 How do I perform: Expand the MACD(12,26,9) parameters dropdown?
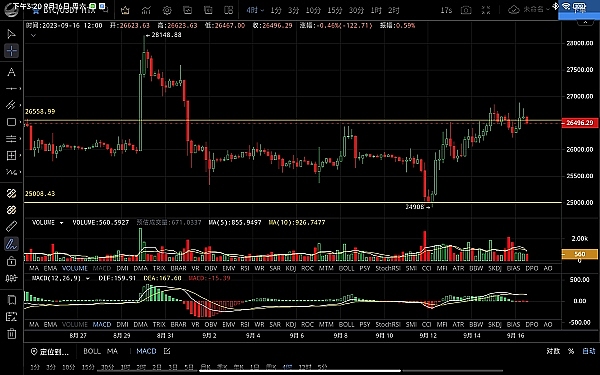pyautogui.click(x=87, y=279)
